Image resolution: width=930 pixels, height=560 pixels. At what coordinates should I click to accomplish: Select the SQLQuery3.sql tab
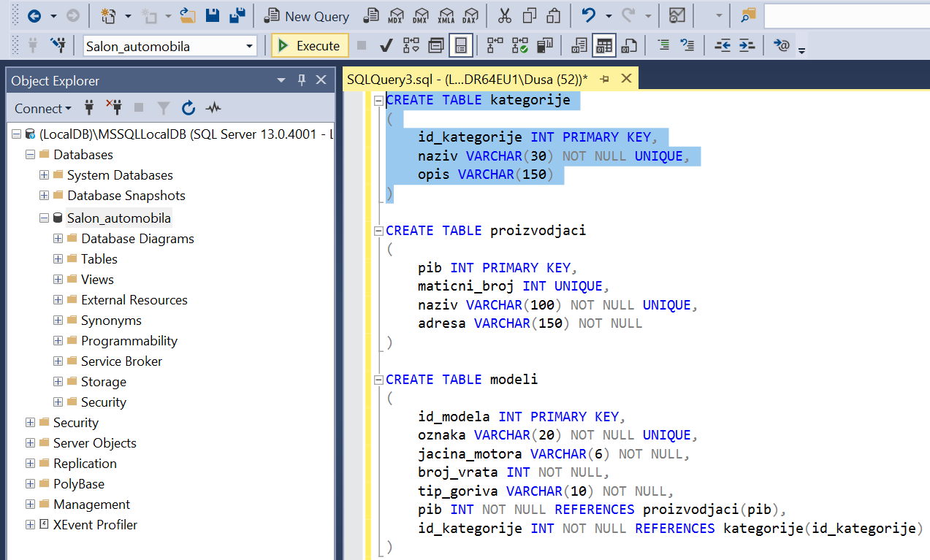[467, 79]
